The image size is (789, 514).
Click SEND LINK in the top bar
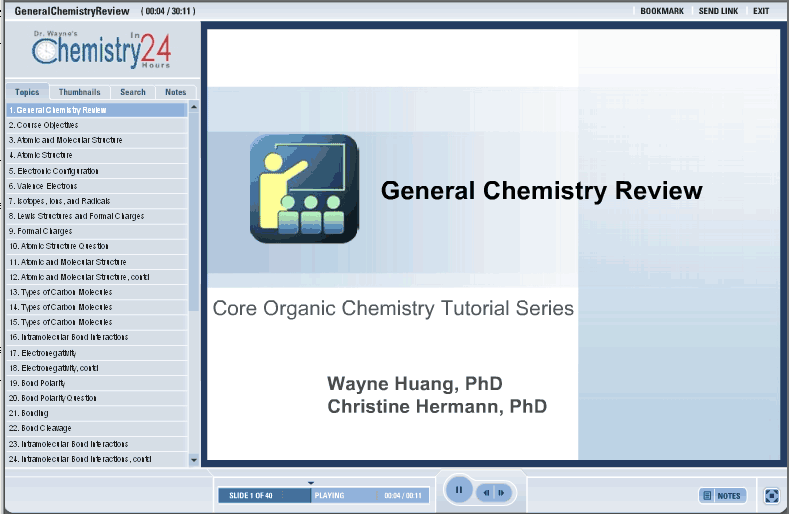[x=718, y=11]
